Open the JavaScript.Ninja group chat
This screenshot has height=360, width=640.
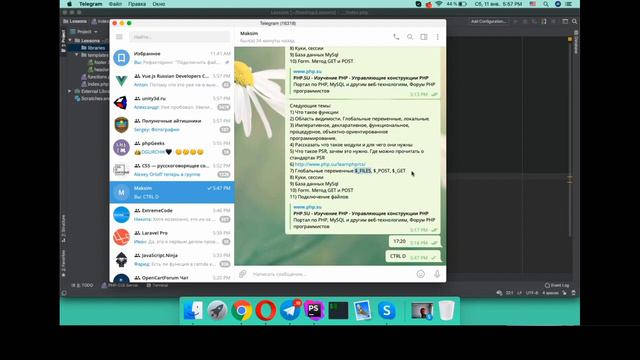click(172, 260)
